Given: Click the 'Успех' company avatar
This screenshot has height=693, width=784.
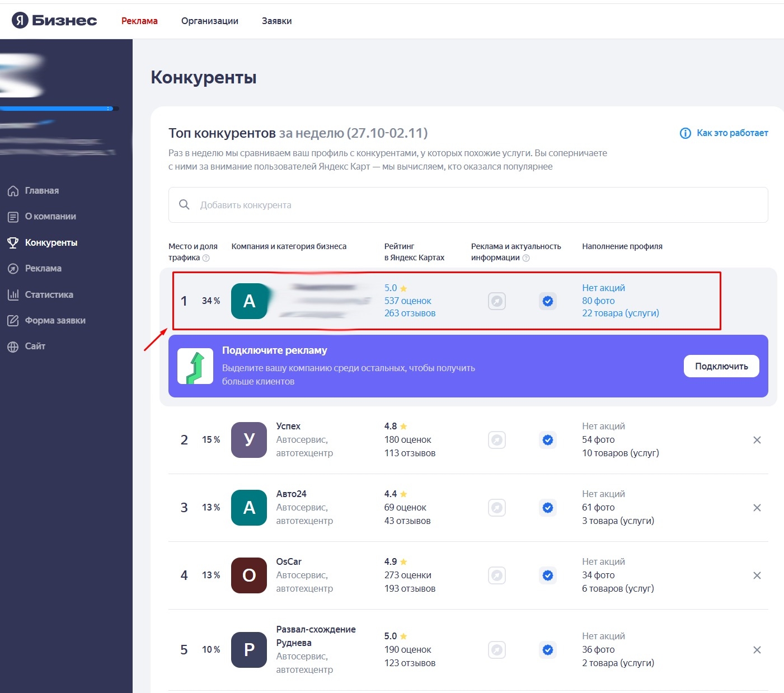Looking at the screenshot, I should (x=249, y=440).
